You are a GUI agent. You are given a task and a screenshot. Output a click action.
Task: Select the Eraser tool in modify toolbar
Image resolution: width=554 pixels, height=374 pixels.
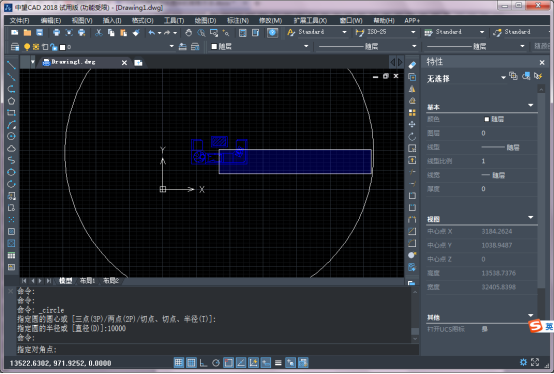tap(412, 65)
